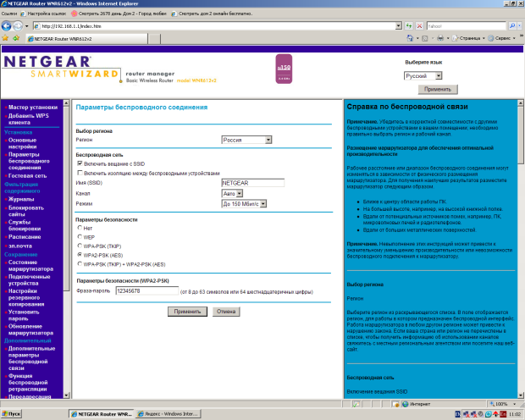Open the Сервис toolbar menu
Screen dimensions: 525x420
pos(501,38)
